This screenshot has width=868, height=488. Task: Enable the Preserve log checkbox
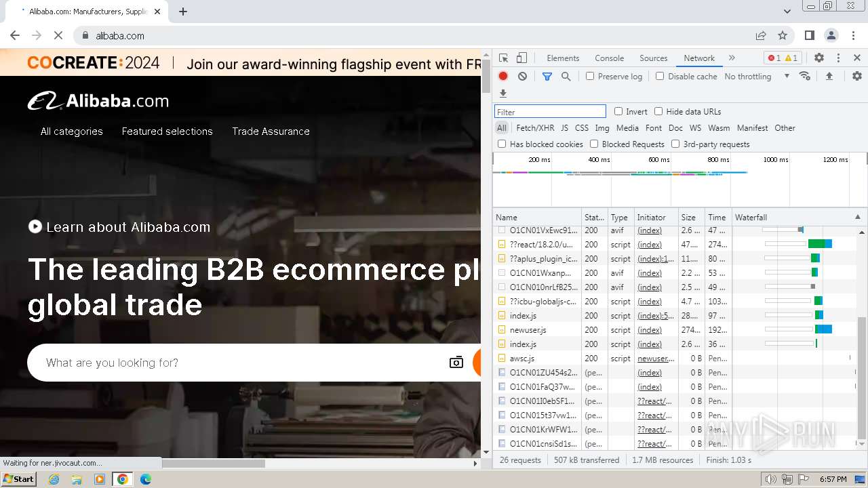tap(590, 77)
